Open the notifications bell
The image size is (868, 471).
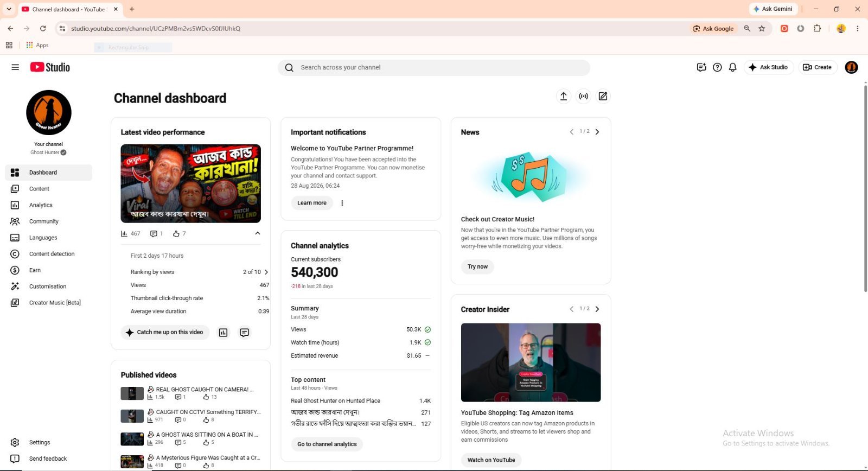pos(733,67)
